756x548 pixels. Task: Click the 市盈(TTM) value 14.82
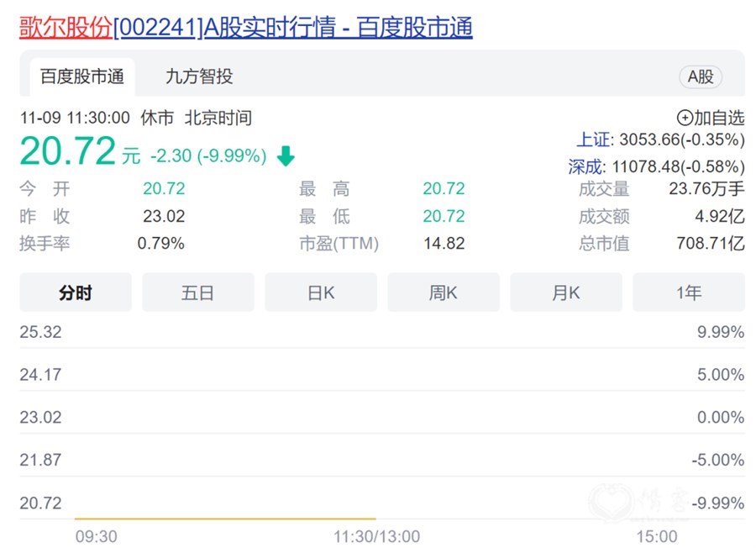444,243
